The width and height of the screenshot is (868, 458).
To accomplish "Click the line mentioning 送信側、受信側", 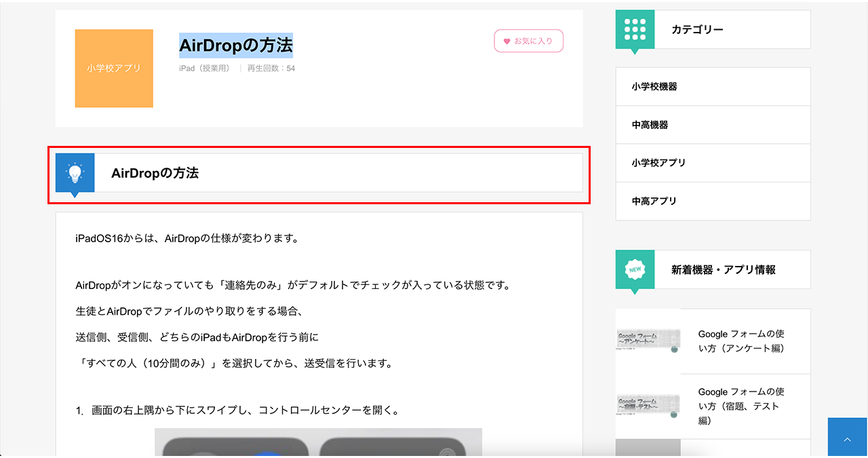I will point(197,337).
